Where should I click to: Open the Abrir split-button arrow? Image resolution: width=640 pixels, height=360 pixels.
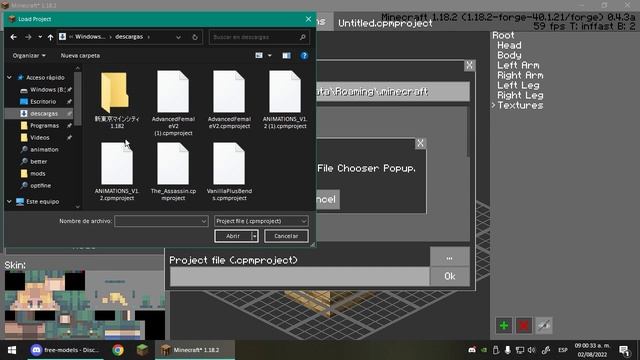click(254, 236)
